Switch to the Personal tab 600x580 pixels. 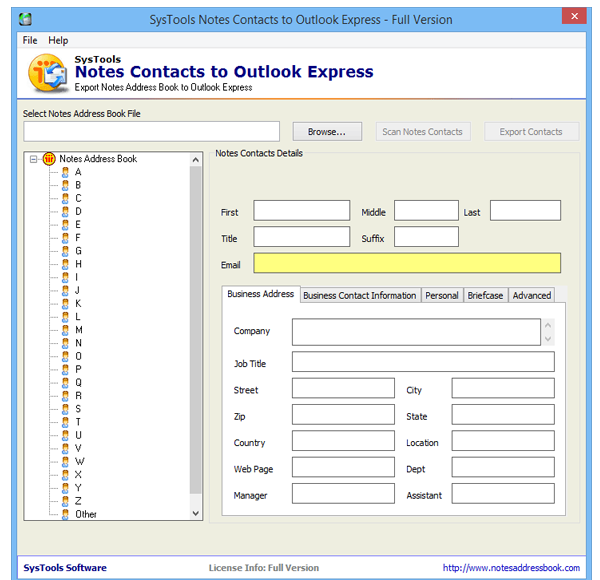[x=442, y=296]
